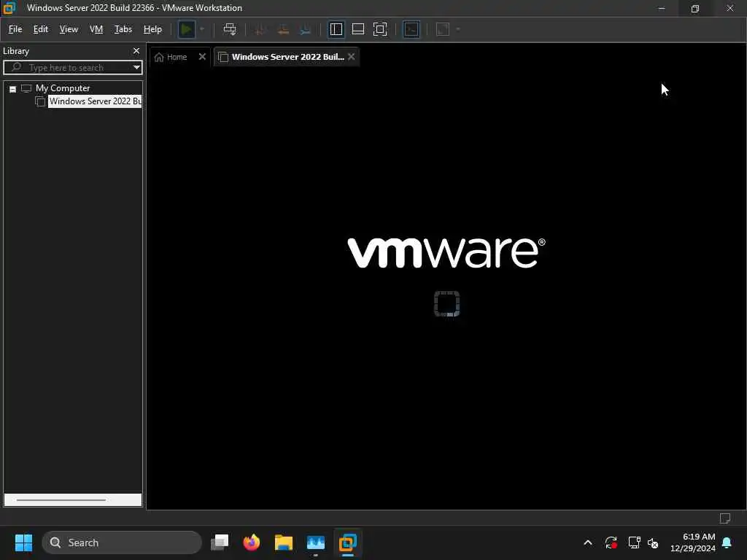Viewport: 747px width, 560px height.
Task: Open the blue monitor app in taskbar
Action: (x=315, y=542)
